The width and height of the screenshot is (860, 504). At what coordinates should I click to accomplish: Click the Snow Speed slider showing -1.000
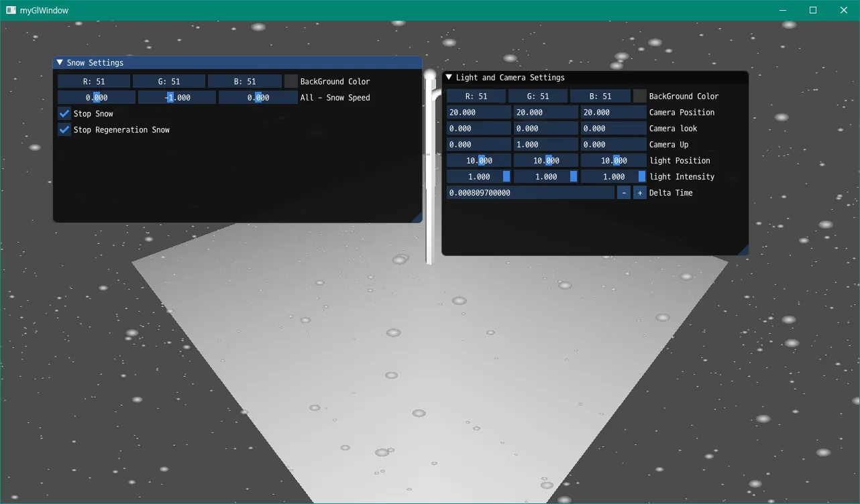(x=177, y=97)
